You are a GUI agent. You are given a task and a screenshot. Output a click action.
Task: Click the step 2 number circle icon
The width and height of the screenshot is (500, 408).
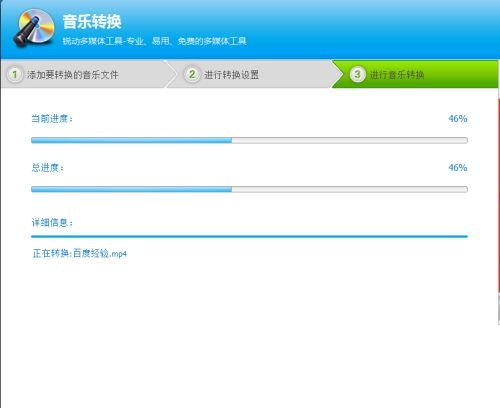pos(192,74)
